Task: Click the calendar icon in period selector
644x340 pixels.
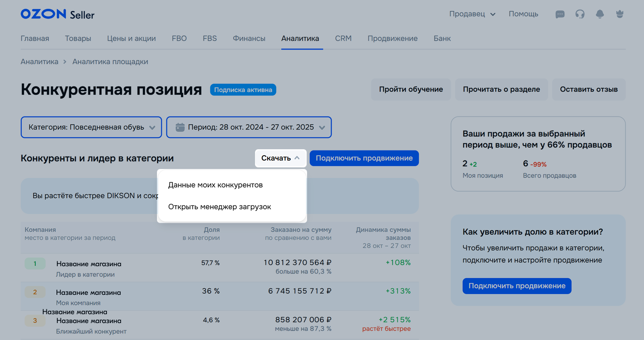Action: (180, 127)
